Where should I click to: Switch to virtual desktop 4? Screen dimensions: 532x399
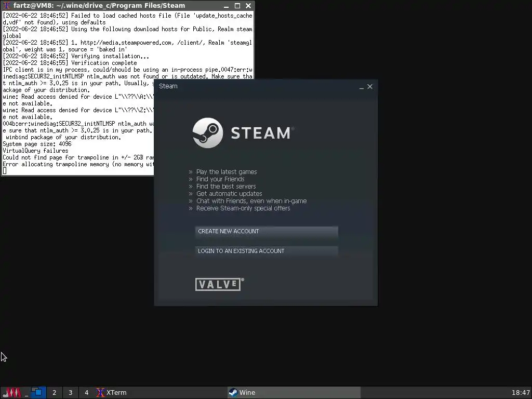coord(87,393)
